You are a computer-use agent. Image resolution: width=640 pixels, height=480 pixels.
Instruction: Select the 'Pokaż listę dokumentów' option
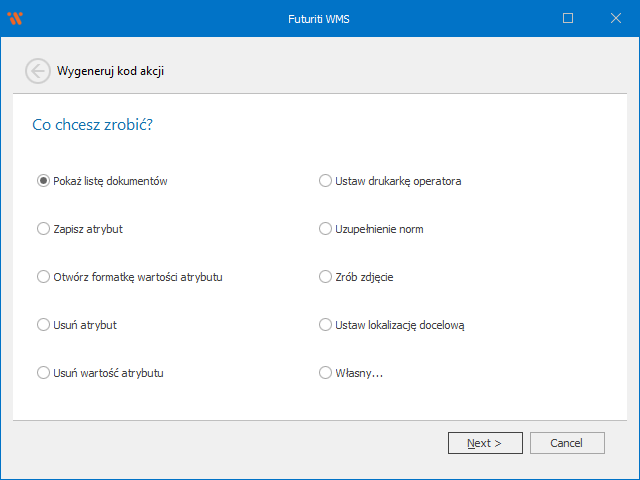click(43, 181)
